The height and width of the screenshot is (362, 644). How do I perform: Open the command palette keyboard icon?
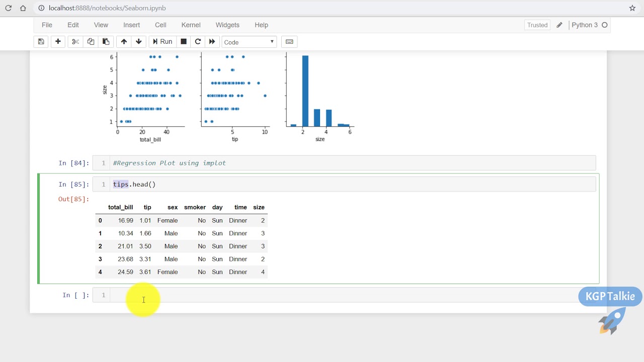click(x=289, y=42)
